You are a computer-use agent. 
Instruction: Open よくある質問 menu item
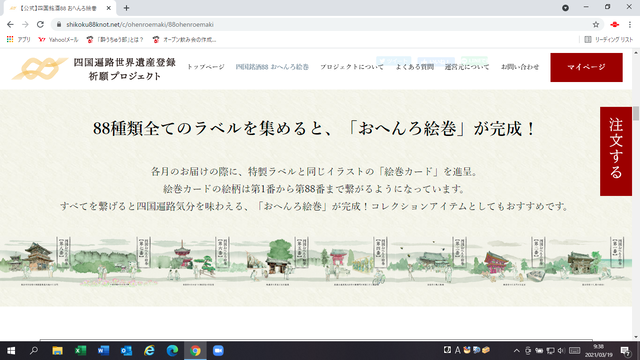tap(414, 67)
